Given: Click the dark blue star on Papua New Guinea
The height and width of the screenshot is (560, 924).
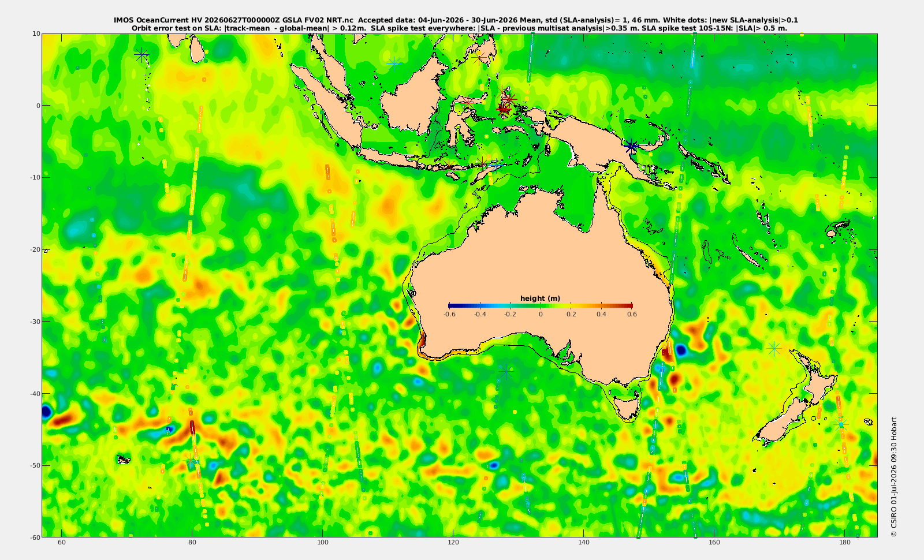Looking at the screenshot, I should (x=631, y=146).
